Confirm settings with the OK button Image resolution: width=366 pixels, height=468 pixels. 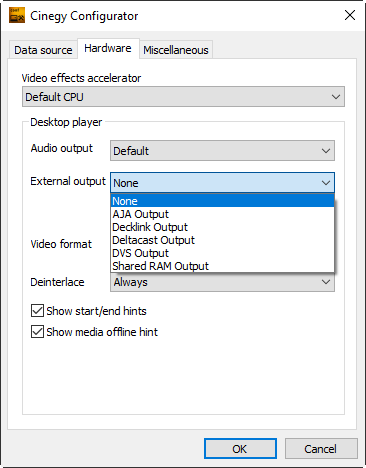[x=240, y=449]
